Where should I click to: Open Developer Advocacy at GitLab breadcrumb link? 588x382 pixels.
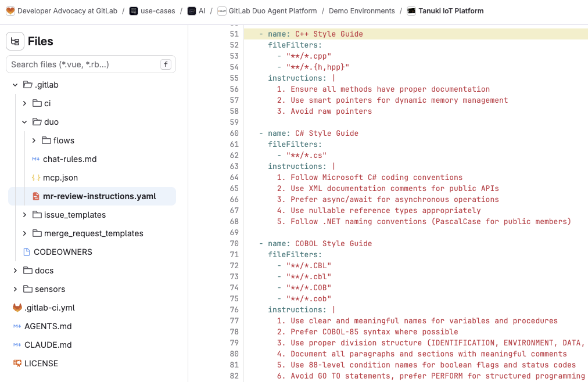coord(67,11)
